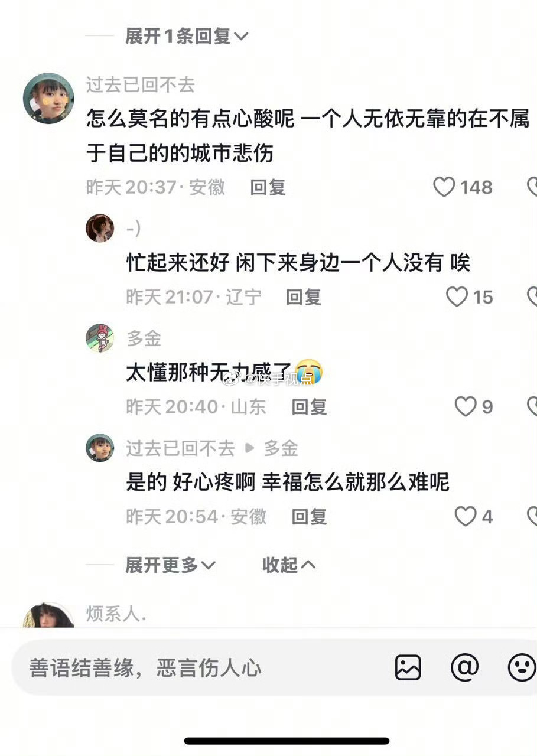Open the image picker icon in comment bar

coord(408,667)
